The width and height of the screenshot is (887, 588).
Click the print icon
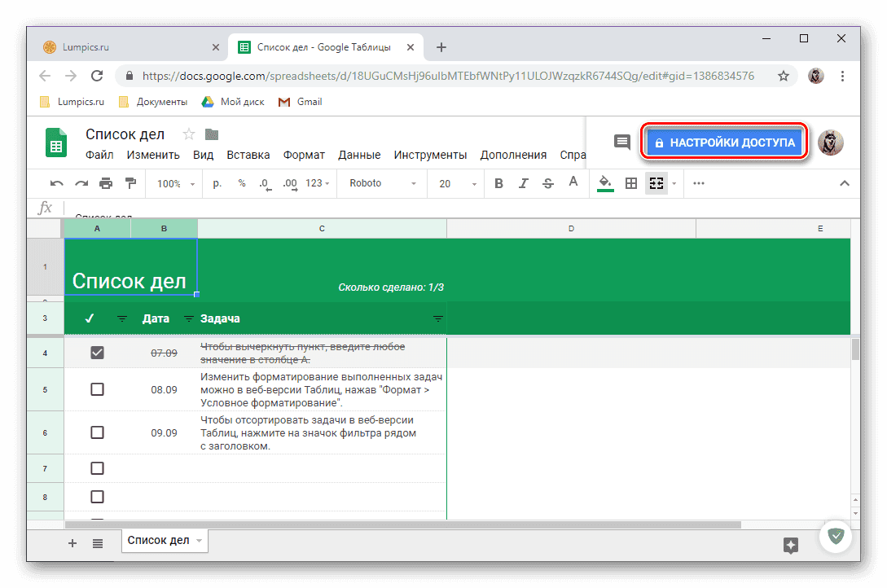[106, 183]
